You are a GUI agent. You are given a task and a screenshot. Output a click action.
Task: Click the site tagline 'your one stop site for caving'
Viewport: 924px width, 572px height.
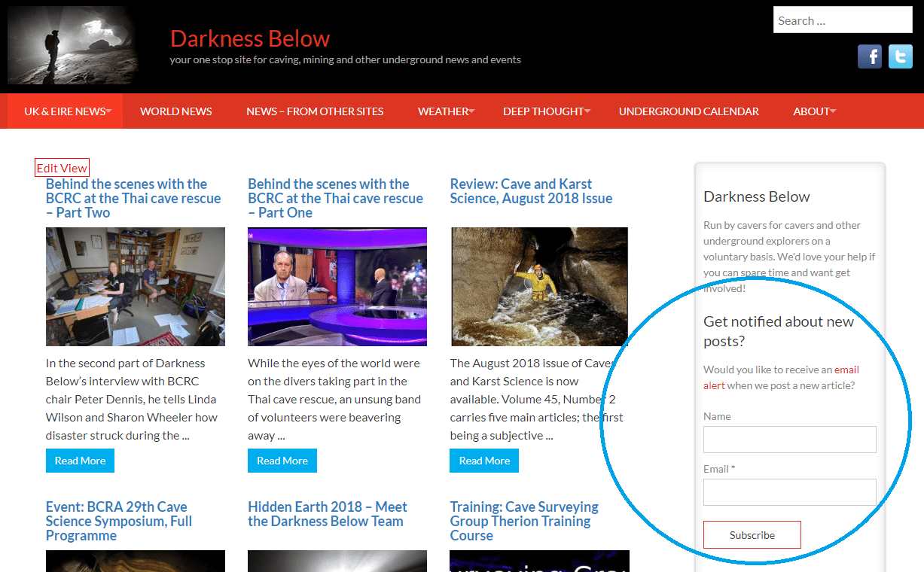pos(346,59)
